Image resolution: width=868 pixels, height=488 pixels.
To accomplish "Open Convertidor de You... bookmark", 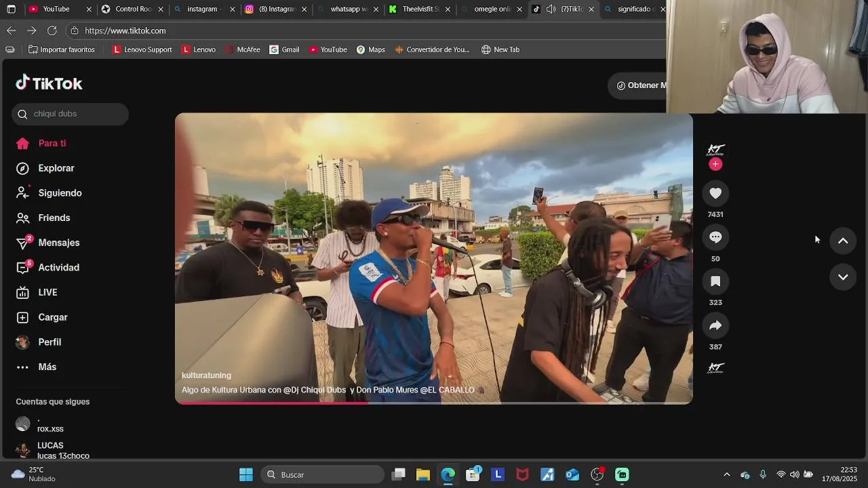I will (x=432, y=49).
